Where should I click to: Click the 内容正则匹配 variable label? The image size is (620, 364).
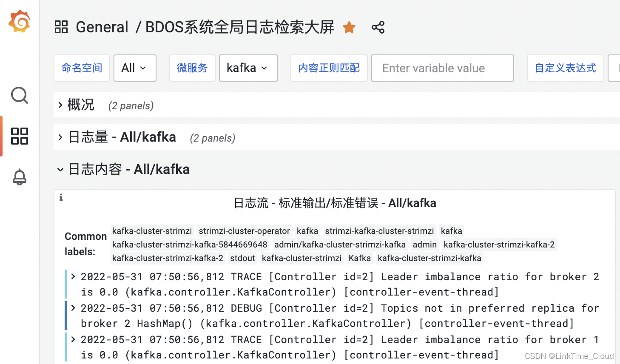(329, 68)
